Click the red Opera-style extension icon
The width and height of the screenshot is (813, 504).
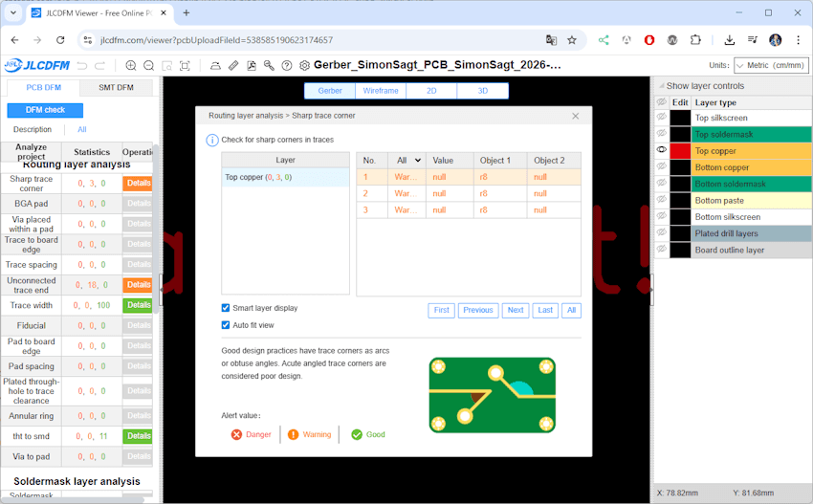(x=649, y=40)
